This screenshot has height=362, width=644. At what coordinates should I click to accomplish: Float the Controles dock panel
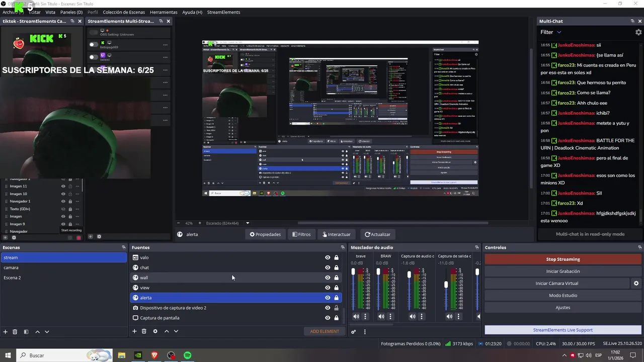[639, 247]
